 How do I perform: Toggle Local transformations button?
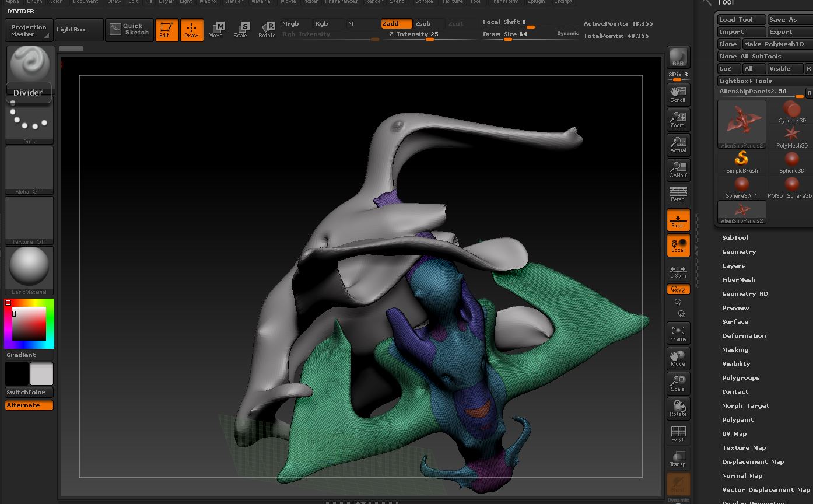point(678,245)
